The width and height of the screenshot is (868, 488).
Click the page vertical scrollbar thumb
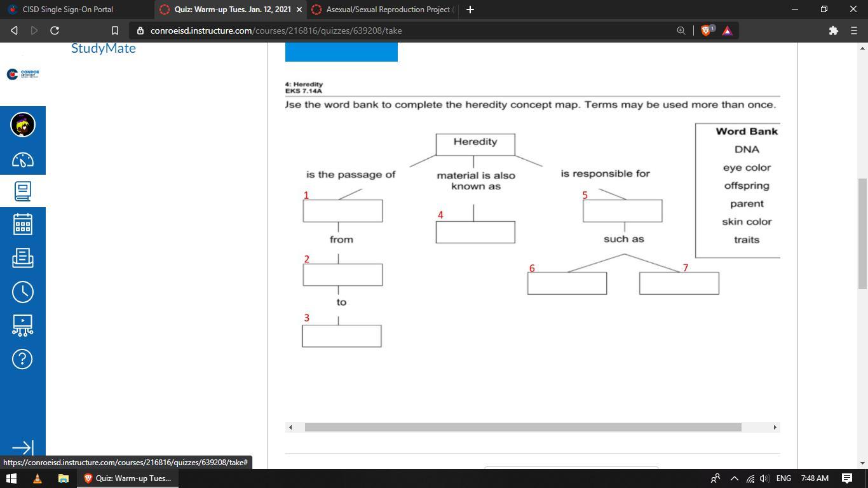click(x=863, y=233)
